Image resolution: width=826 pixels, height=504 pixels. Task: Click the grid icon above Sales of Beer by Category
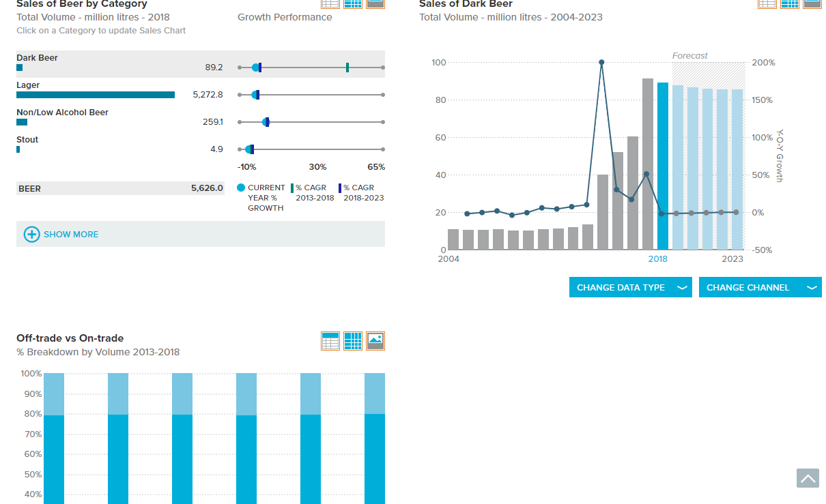pyautogui.click(x=353, y=3)
